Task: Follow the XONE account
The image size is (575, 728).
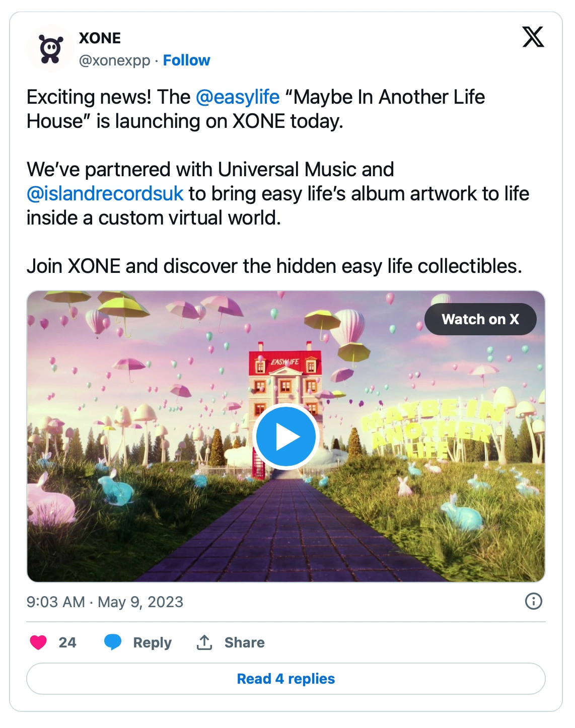Action: pyautogui.click(x=186, y=60)
